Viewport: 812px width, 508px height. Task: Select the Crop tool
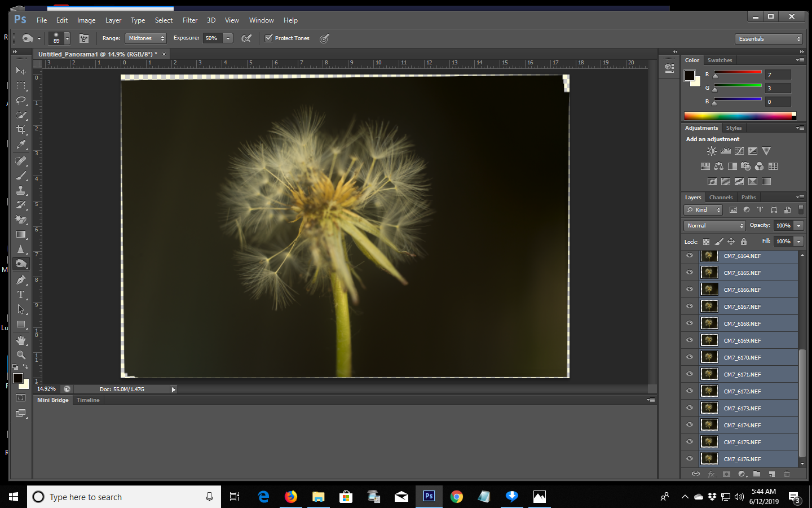point(21,130)
